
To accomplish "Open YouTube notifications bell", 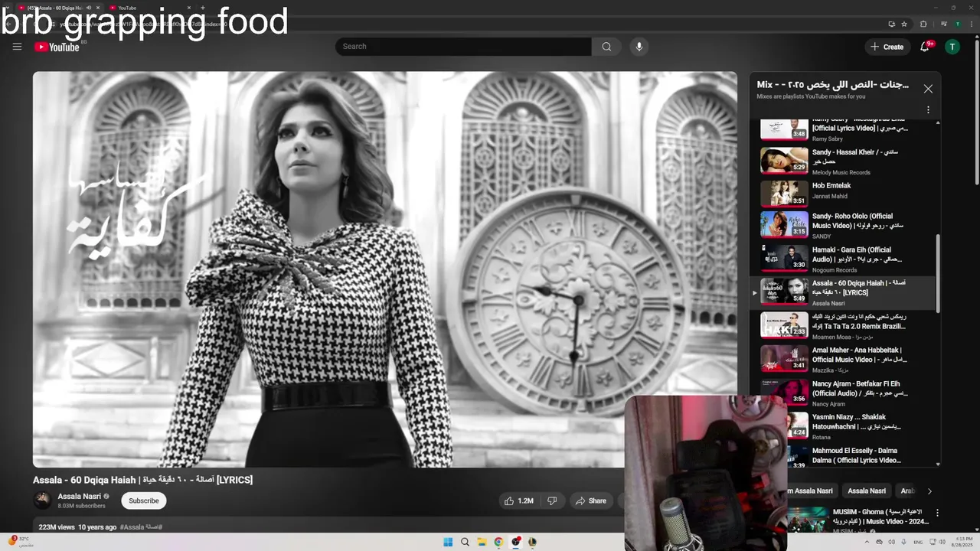I will (x=925, y=47).
